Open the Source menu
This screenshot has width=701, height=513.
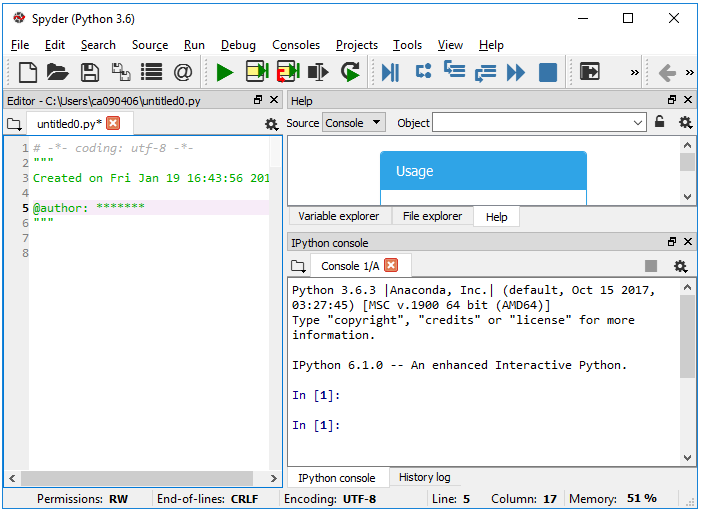150,45
